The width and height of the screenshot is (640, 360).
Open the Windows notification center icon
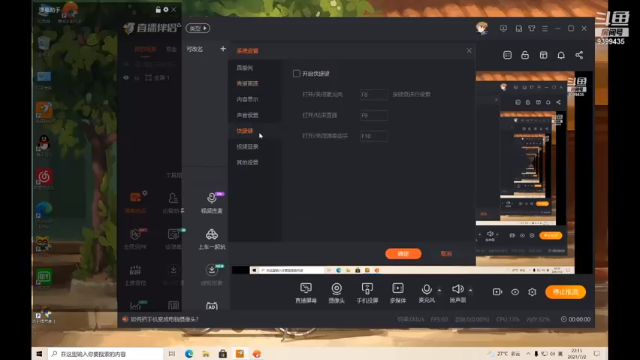597,354
